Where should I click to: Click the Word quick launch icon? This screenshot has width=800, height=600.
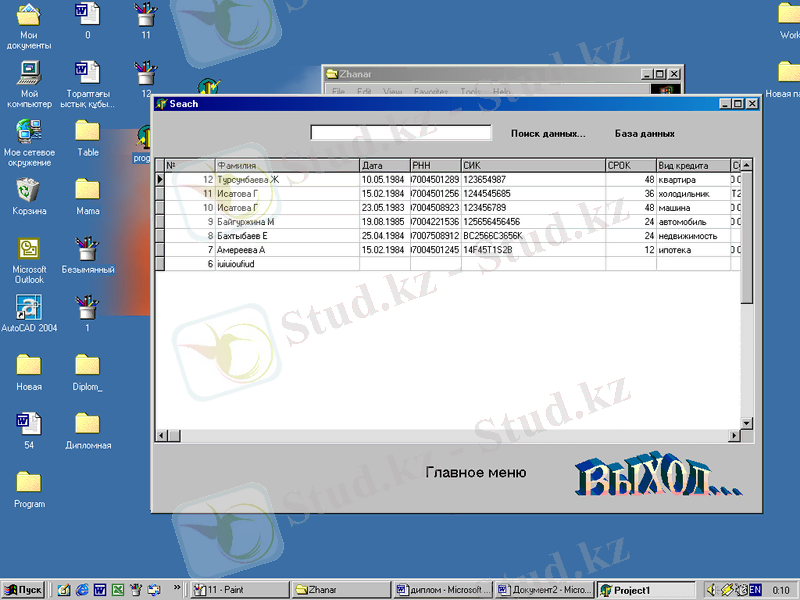click(99, 590)
